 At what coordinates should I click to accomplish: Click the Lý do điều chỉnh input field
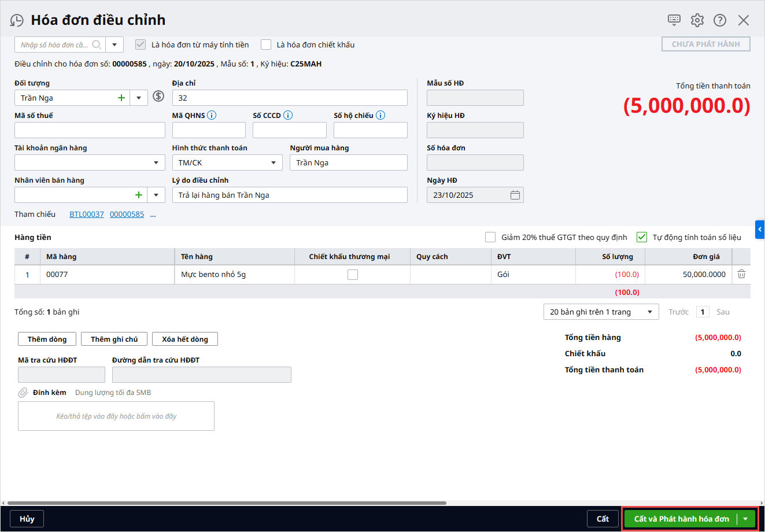point(289,195)
